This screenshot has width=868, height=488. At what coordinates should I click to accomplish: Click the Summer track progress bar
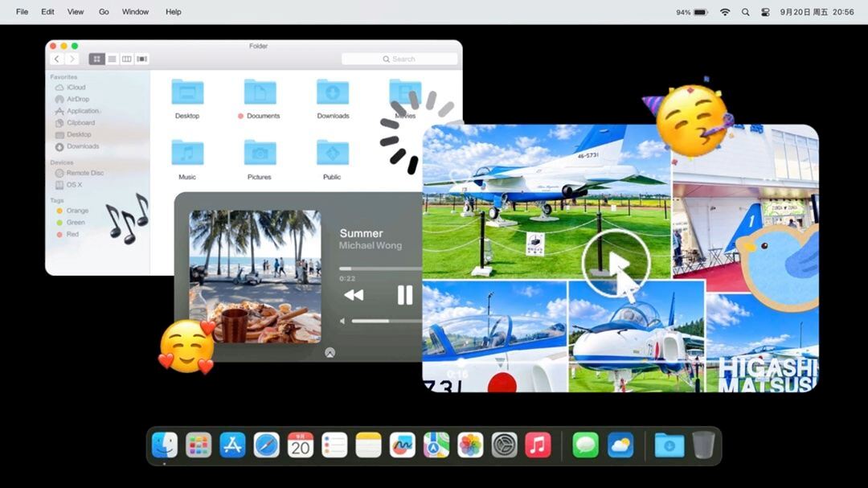[381, 269]
